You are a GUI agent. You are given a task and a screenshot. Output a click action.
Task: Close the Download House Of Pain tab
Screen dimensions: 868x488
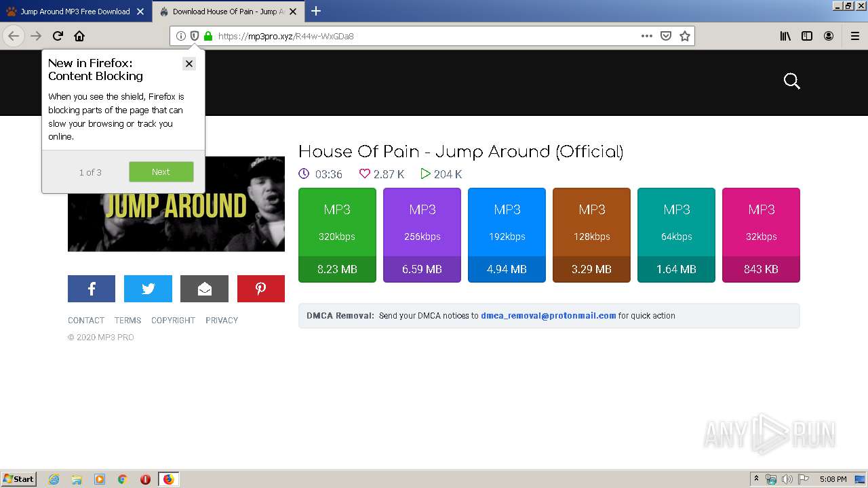coord(293,12)
